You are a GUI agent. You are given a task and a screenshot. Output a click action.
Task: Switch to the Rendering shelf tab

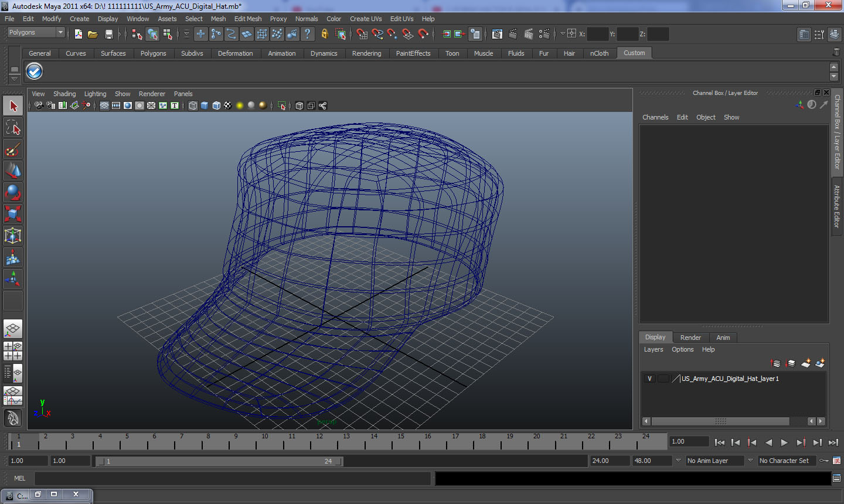pyautogui.click(x=366, y=53)
